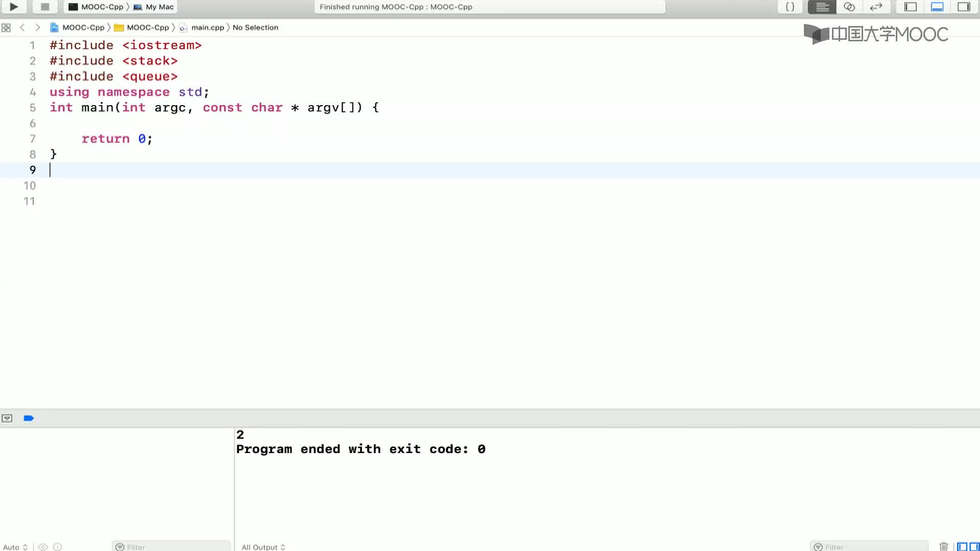Go back in editor history

[22, 28]
